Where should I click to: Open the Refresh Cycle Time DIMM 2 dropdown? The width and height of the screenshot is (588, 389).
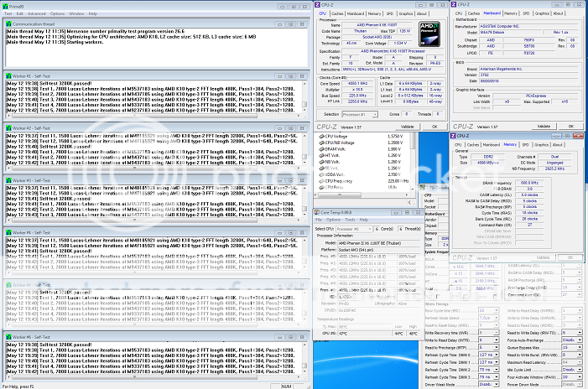(489, 370)
